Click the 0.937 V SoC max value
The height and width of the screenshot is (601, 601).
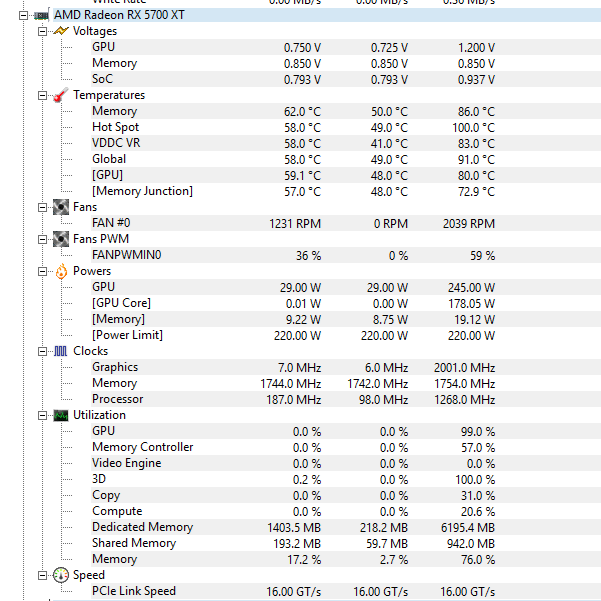click(x=476, y=80)
